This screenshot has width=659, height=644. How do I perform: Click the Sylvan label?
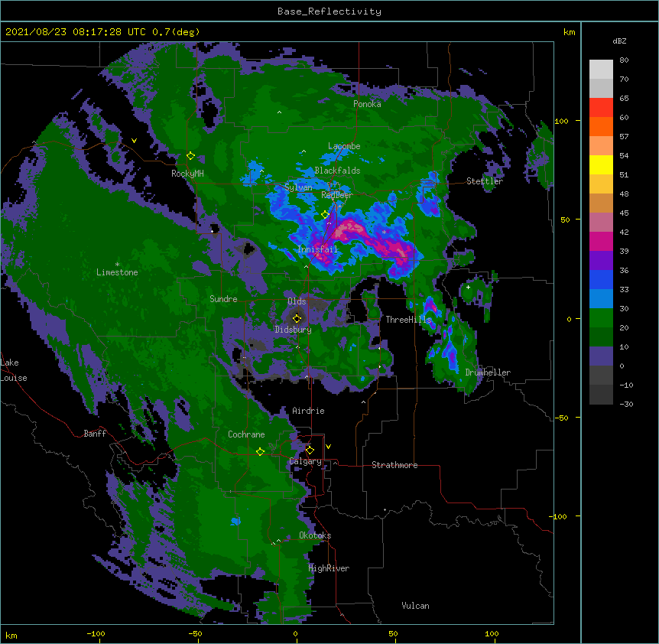[x=298, y=187]
